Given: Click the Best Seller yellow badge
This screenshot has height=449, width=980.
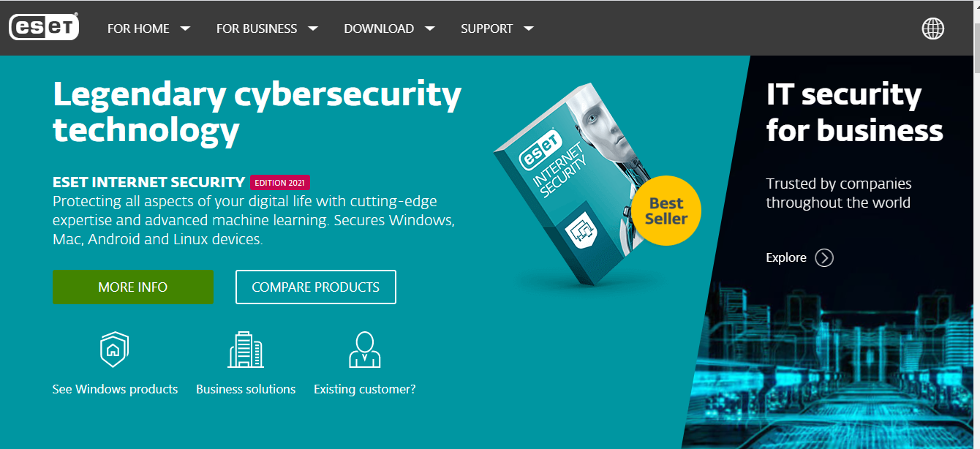Looking at the screenshot, I should pyautogui.click(x=666, y=211).
